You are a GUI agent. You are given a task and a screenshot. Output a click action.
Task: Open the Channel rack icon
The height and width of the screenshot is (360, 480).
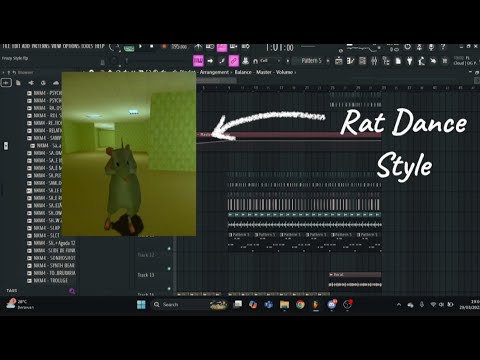point(362,61)
